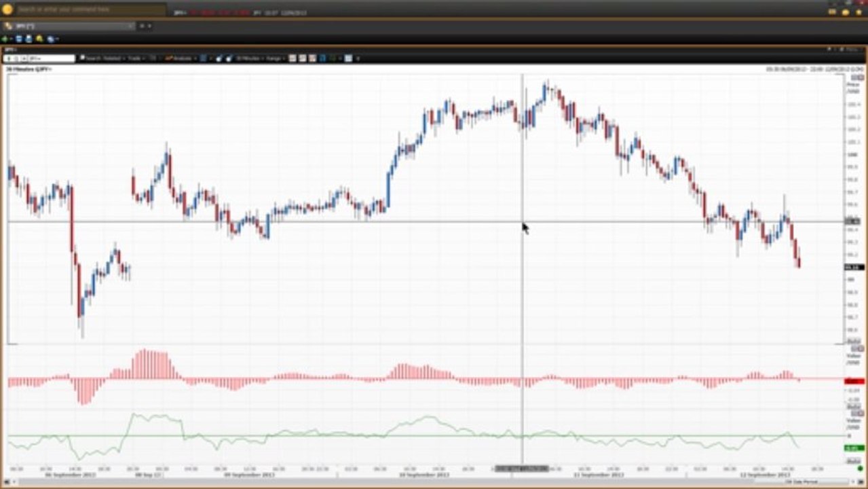Open the Search menu in chart toolbar
This screenshot has width=868, height=489.
point(92,58)
